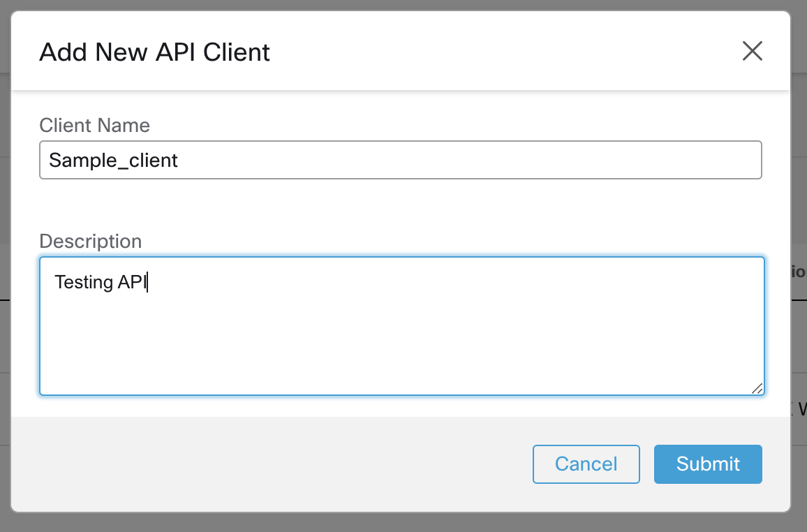
Task: Click the Description field label
Action: tap(90, 241)
